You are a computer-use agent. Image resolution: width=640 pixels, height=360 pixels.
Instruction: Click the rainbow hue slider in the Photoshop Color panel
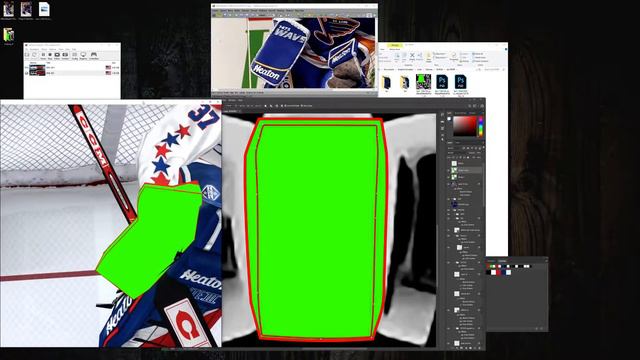[480, 126]
